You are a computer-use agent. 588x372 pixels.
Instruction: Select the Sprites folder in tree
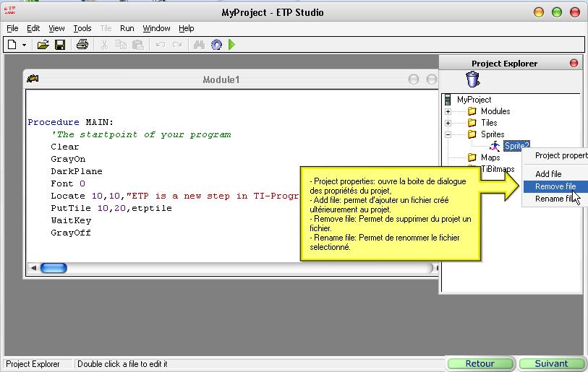pyautogui.click(x=493, y=134)
